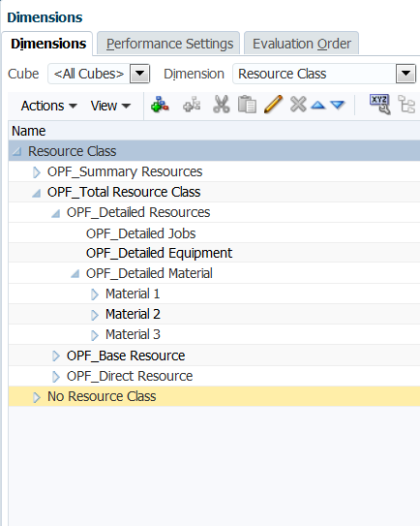Click the hierarchy tree icon in toolbar
Screen dimensions: 420x526
point(406,105)
